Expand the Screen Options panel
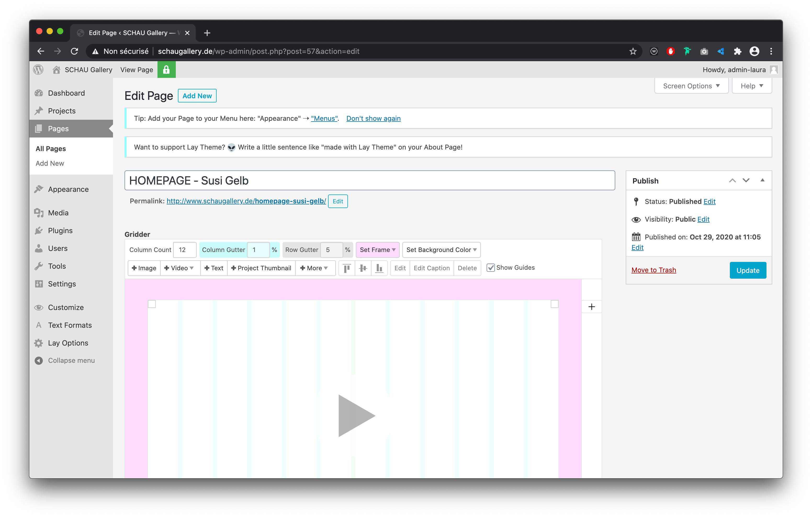 point(691,86)
